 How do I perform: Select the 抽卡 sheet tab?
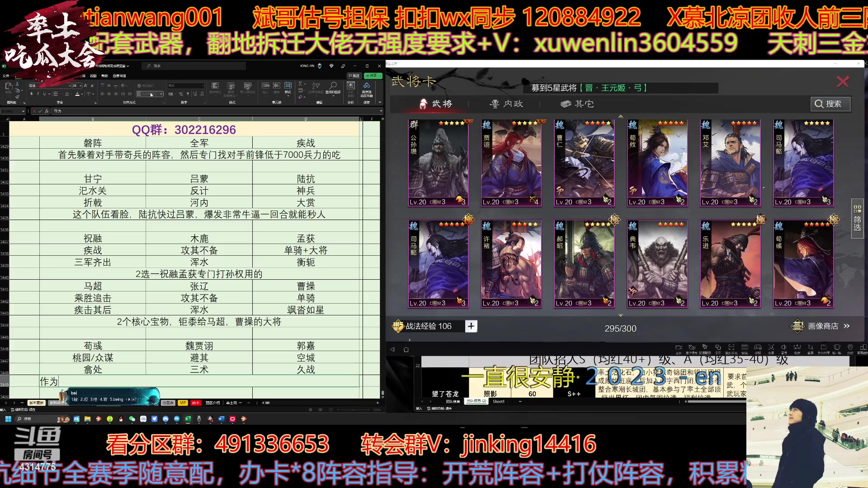click(x=195, y=403)
